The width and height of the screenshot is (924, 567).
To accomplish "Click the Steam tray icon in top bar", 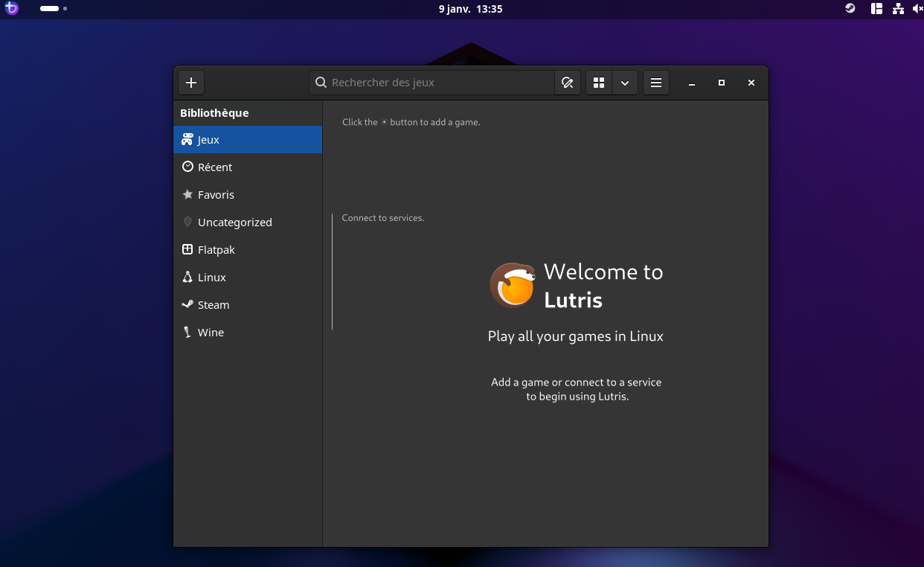I will 850,9.
